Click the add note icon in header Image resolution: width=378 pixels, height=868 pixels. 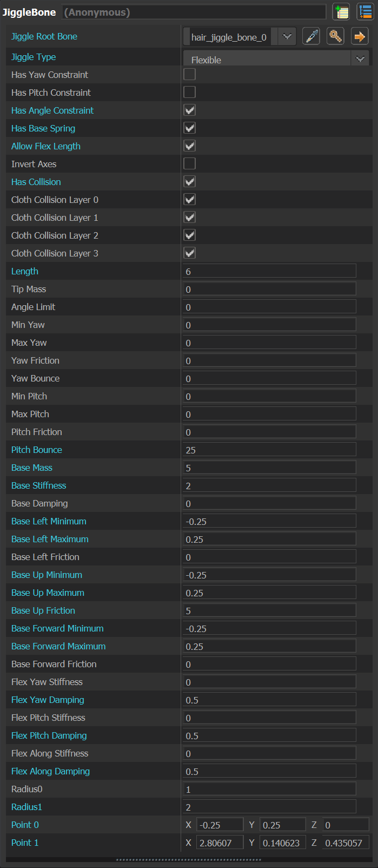tap(341, 11)
